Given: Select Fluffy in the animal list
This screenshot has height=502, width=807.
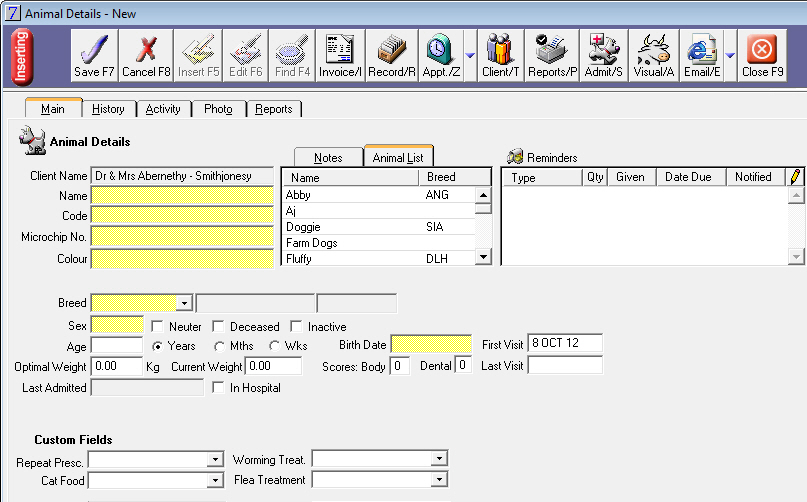Looking at the screenshot, I should point(379,258).
